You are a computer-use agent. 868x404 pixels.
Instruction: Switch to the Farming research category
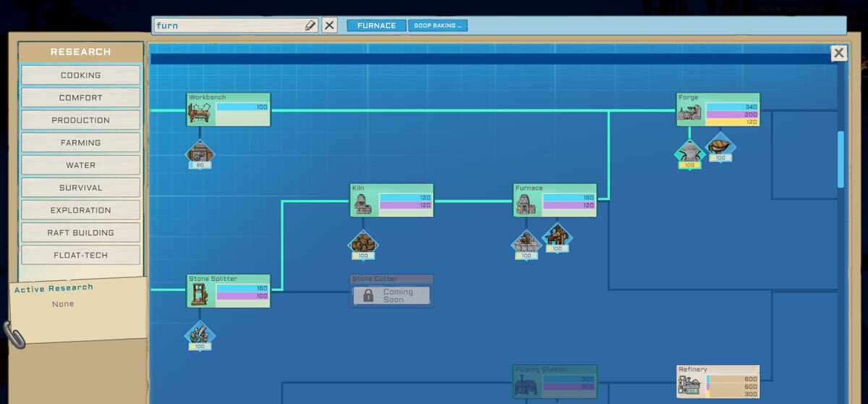(80, 143)
